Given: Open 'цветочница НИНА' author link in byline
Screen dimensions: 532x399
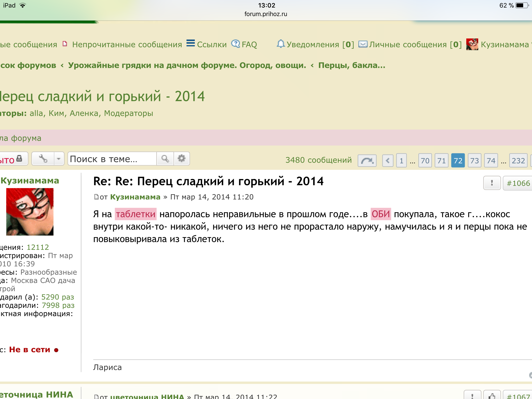Looking at the screenshot, I should [x=147, y=396].
